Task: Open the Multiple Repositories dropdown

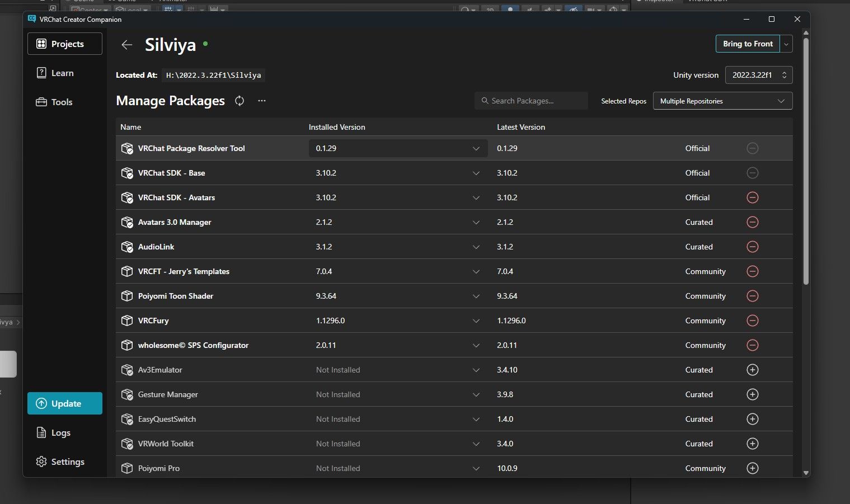Action: click(722, 101)
